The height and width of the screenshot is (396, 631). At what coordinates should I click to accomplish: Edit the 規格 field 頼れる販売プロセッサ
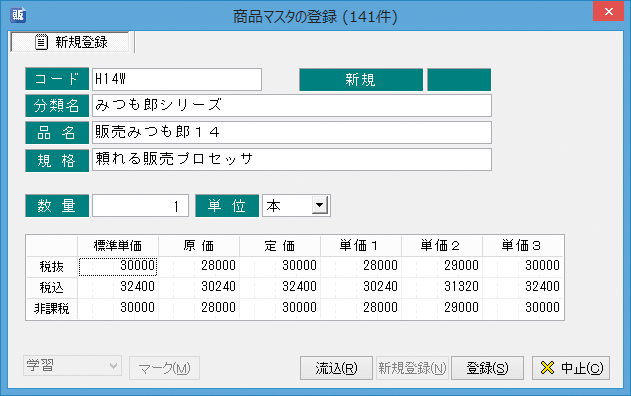[x=292, y=159]
